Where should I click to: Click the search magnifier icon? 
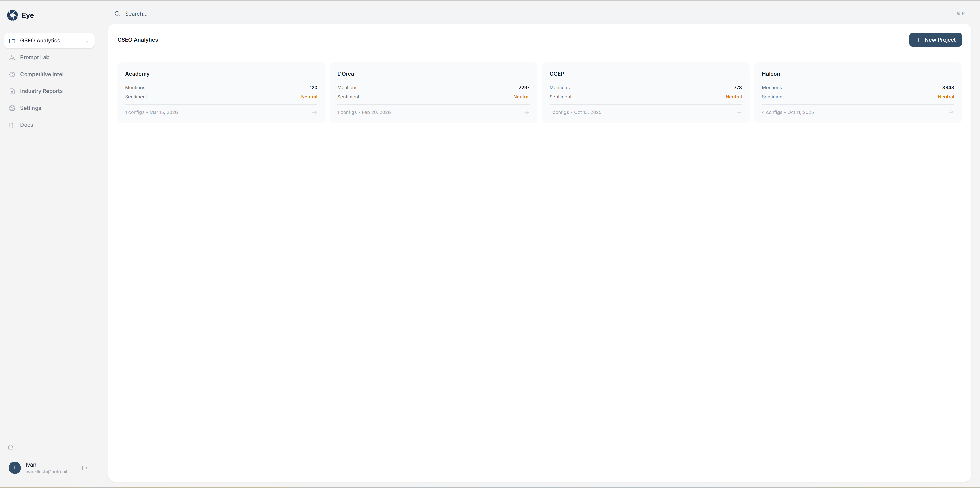117,14
